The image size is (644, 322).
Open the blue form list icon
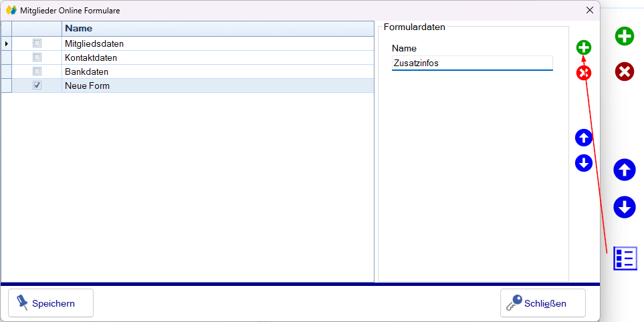(x=625, y=259)
